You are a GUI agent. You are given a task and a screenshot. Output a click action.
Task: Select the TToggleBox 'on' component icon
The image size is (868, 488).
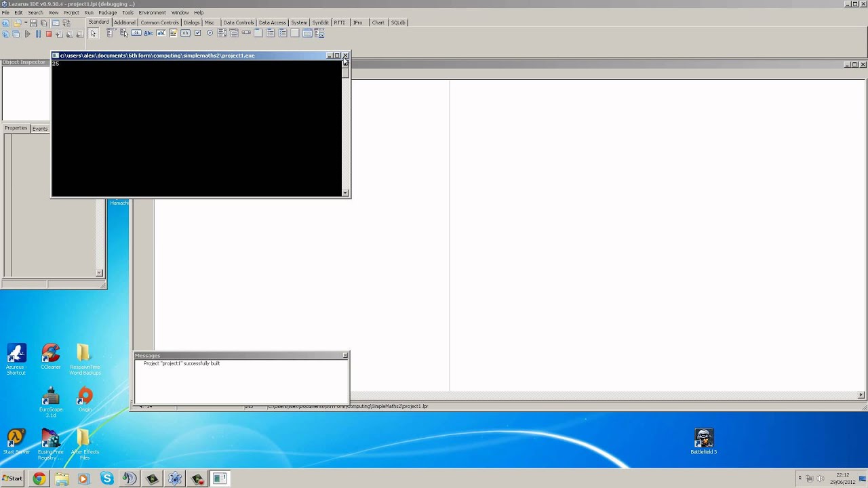coord(185,33)
